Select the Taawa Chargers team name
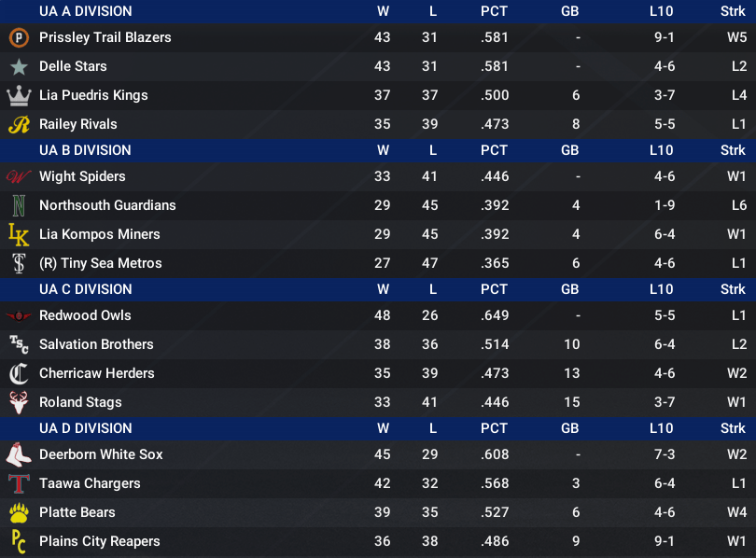 pos(91,483)
